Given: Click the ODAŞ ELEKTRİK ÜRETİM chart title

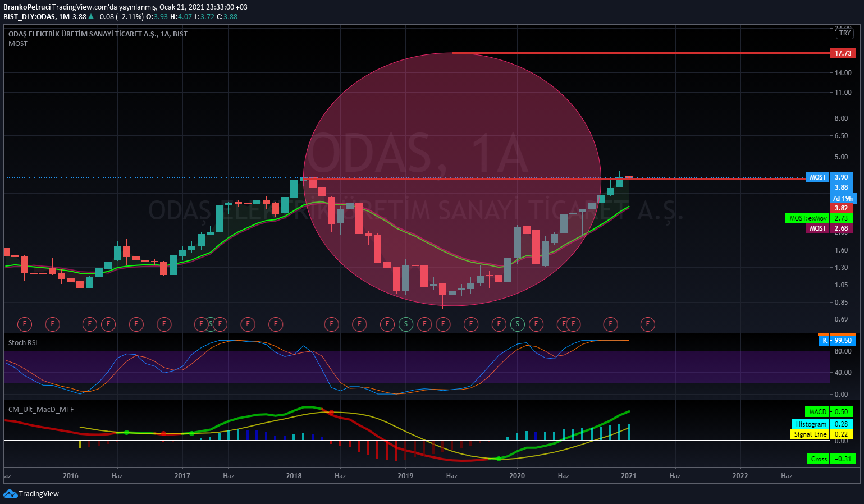Looking at the screenshot, I should coord(98,34).
